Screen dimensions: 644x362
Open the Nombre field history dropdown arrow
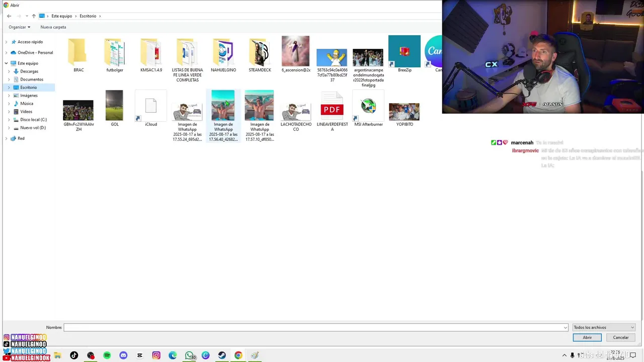pyautogui.click(x=566, y=327)
